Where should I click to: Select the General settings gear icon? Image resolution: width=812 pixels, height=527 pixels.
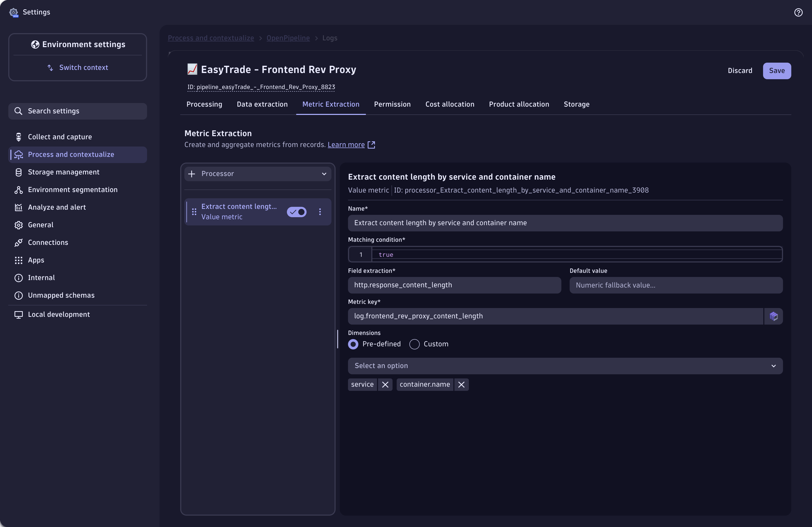(19, 224)
